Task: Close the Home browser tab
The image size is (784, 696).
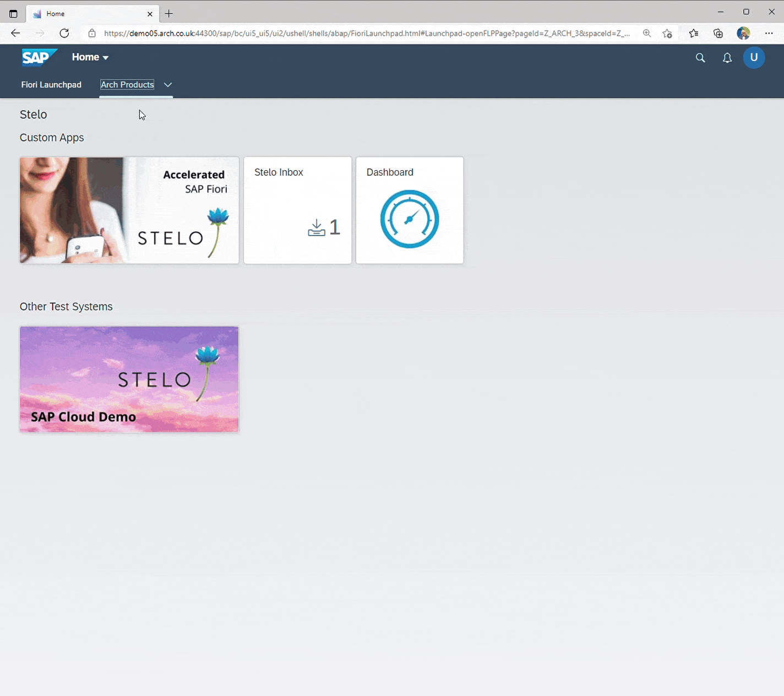Action: click(x=150, y=14)
